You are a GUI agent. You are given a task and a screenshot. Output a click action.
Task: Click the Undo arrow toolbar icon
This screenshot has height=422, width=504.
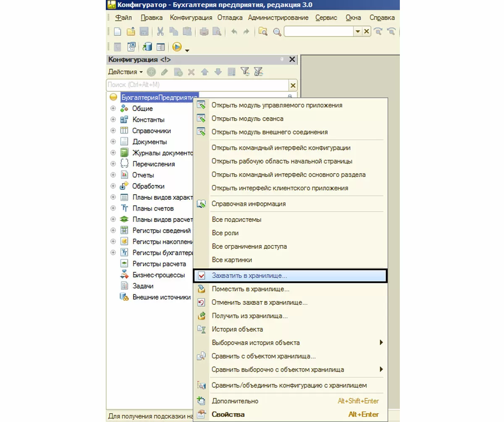coord(234,32)
